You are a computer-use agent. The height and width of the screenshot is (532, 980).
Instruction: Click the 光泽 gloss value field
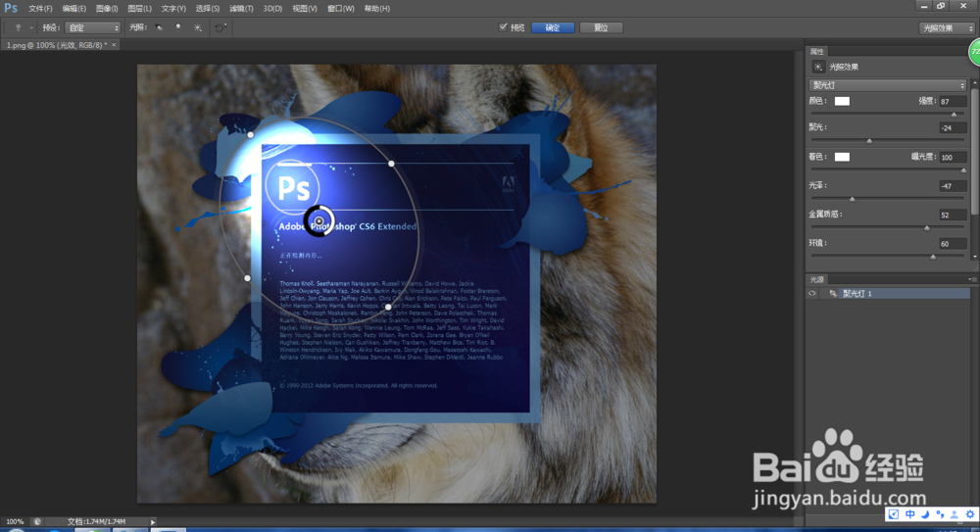pyautogui.click(x=953, y=186)
